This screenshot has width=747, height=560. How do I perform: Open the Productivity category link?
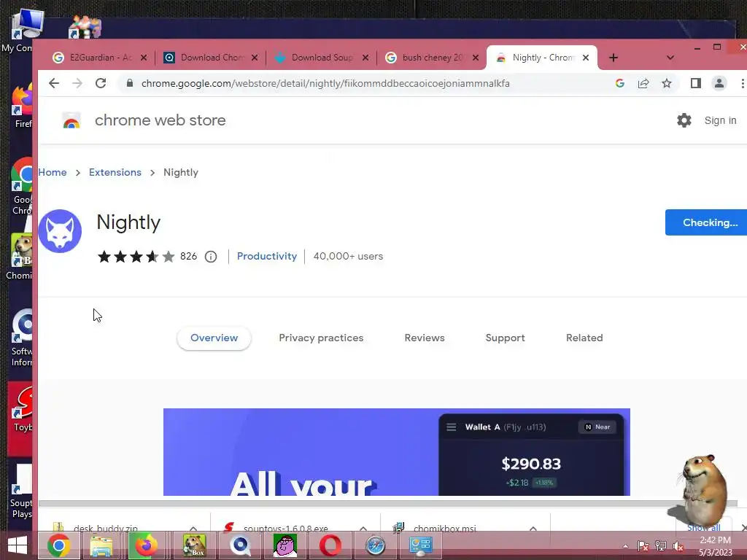[x=267, y=256]
